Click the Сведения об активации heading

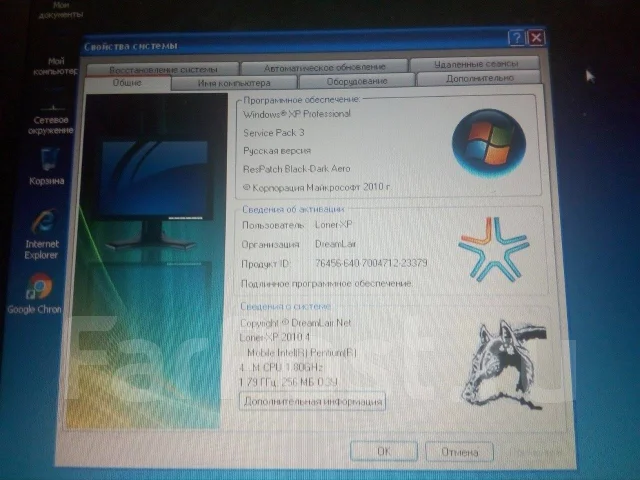[x=293, y=209]
